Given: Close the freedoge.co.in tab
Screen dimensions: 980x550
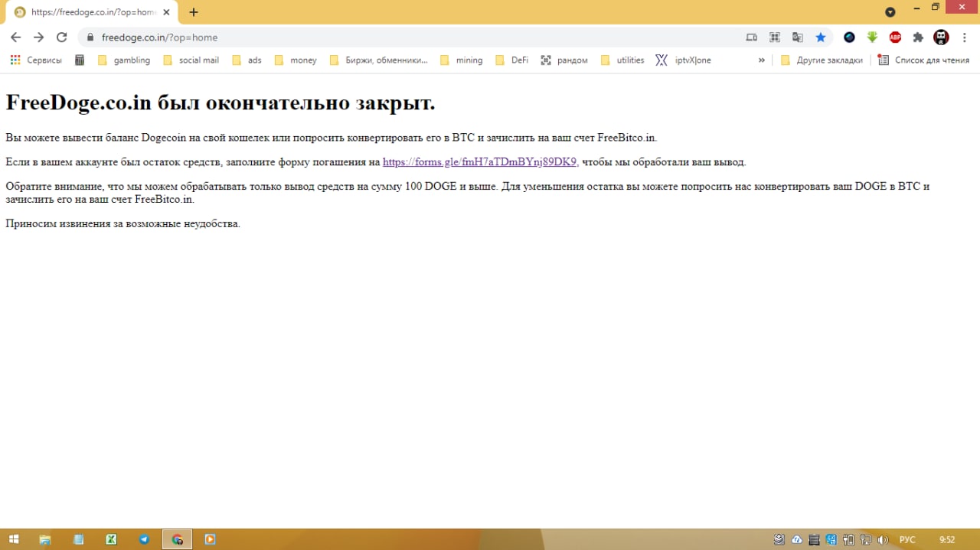Looking at the screenshot, I should [166, 12].
